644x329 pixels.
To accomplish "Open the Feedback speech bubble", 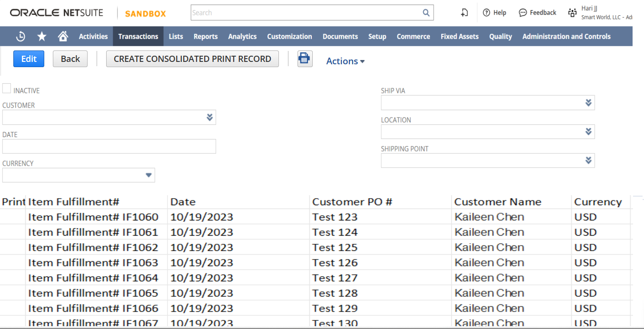I will pyautogui.click(x=523, y=13).
